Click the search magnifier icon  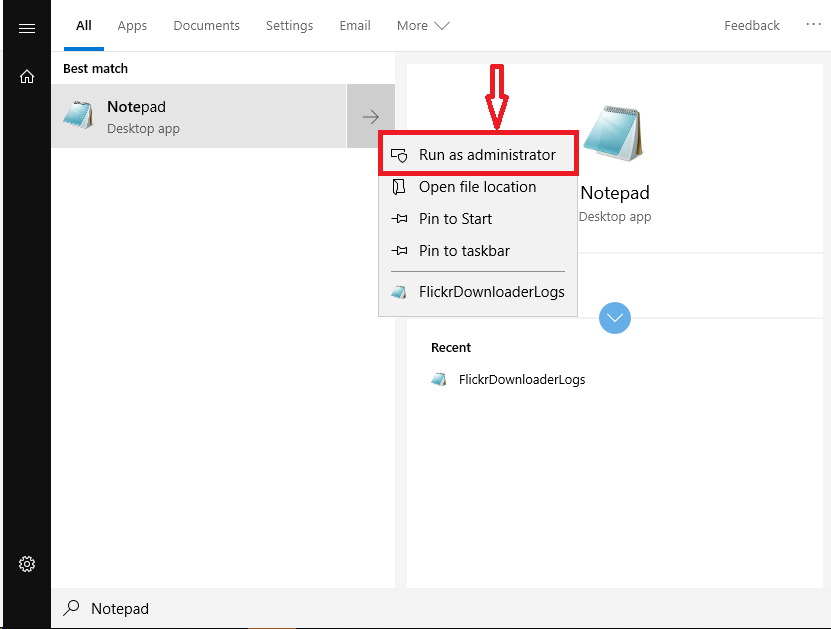[72, 607]
